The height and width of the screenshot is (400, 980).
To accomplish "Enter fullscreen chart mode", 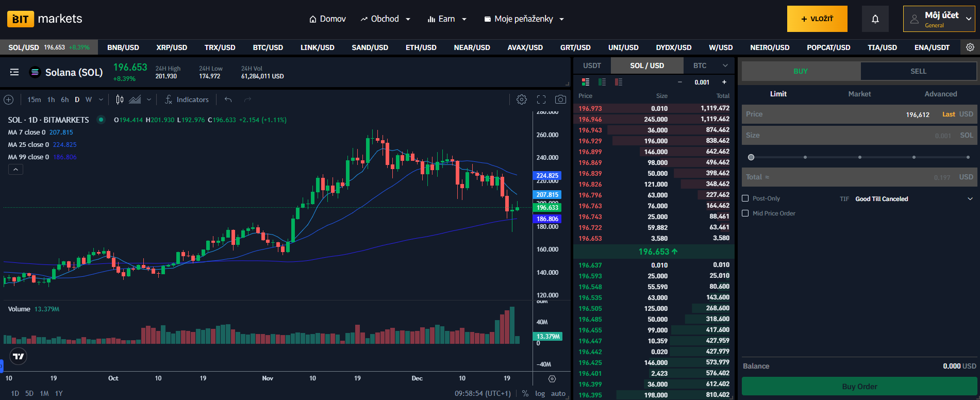I will coord(541,99).
